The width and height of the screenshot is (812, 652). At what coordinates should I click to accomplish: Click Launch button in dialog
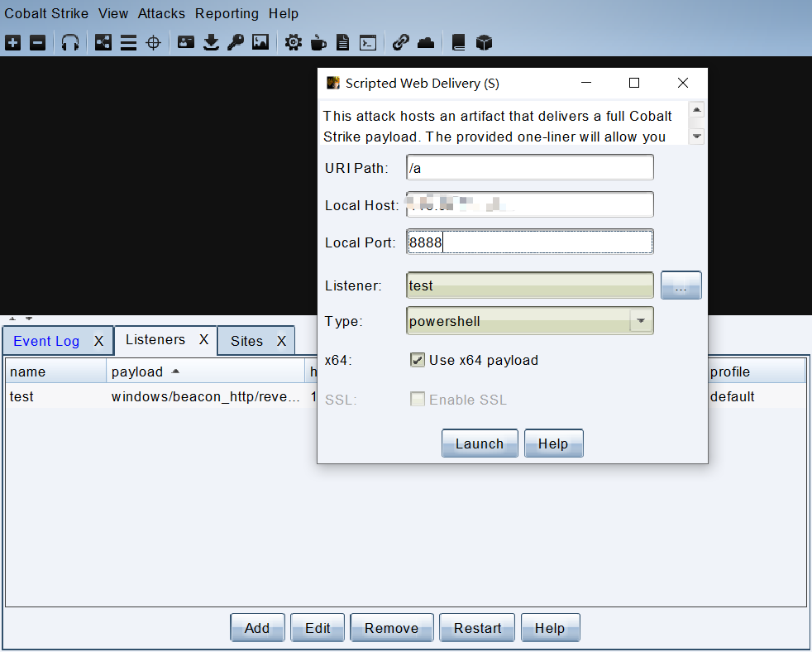click(x=480, y=443)
